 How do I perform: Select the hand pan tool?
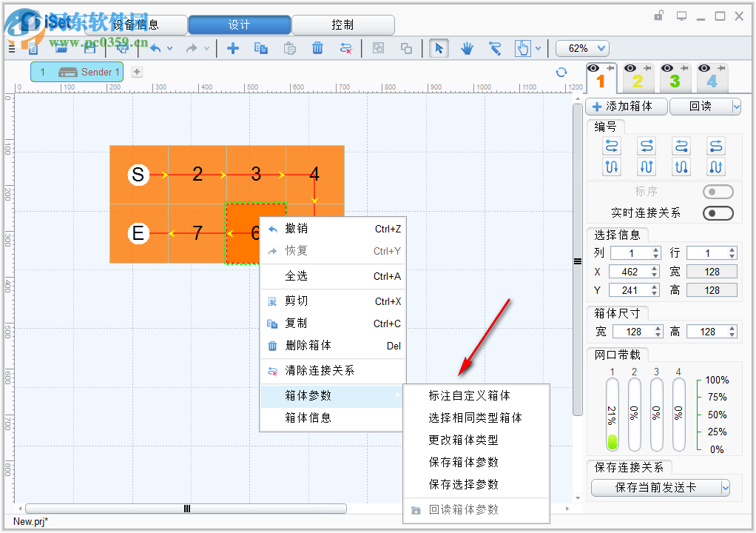point(468,48)
